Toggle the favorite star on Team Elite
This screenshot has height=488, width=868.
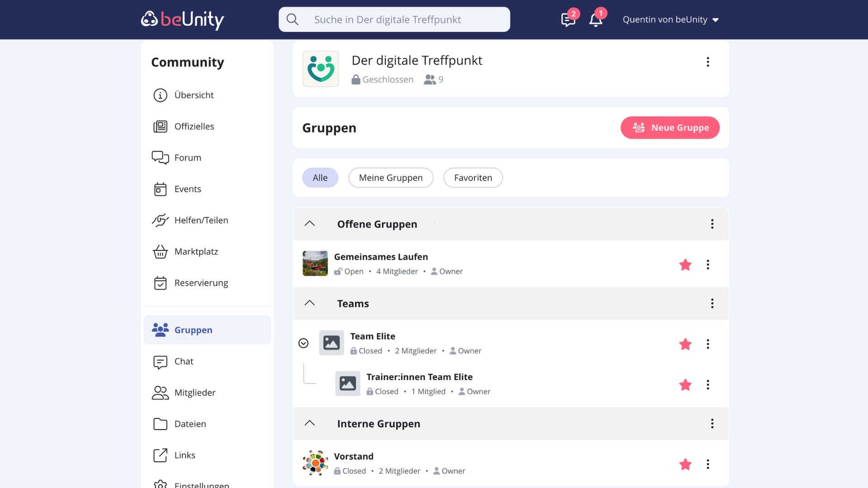click(x=685, y=344)
